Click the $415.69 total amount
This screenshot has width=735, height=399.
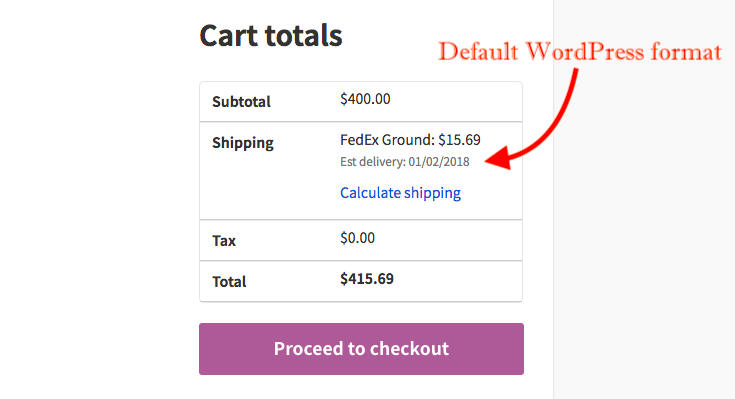click(x=367, y=279)
